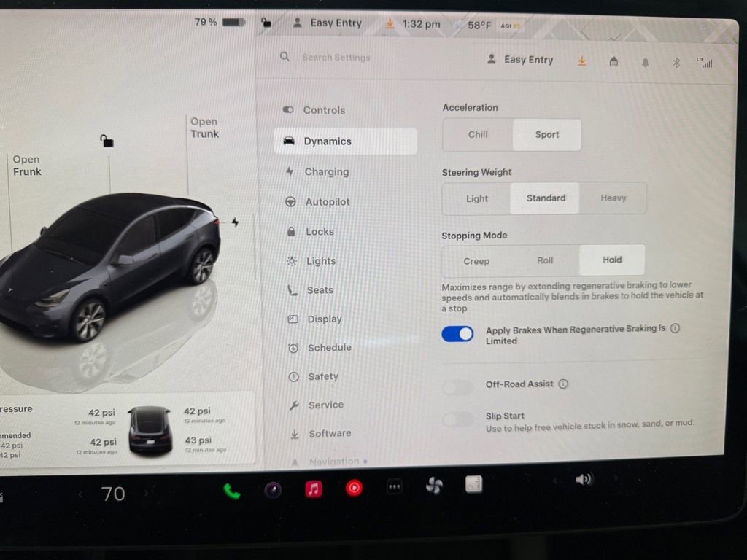Set Acceleration to Chill

tap(478, 135)
